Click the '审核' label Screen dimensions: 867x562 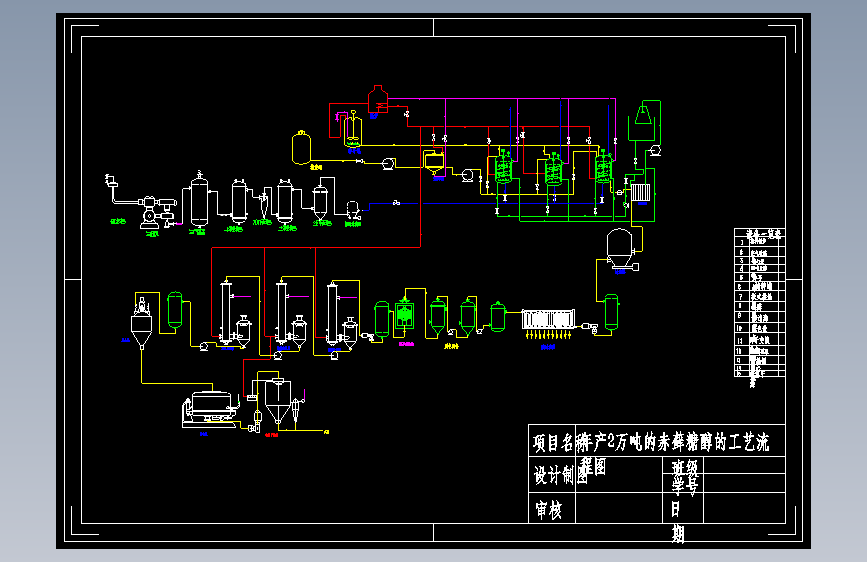pos(549,509)
